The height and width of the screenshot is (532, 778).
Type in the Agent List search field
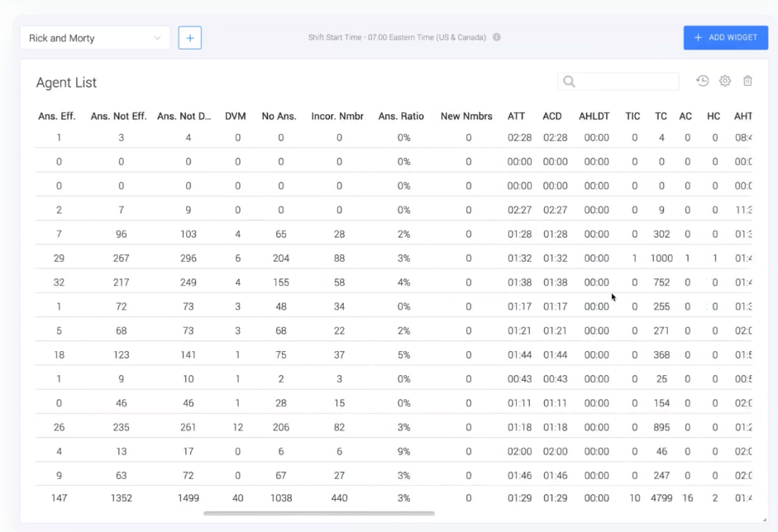[627, 82]
